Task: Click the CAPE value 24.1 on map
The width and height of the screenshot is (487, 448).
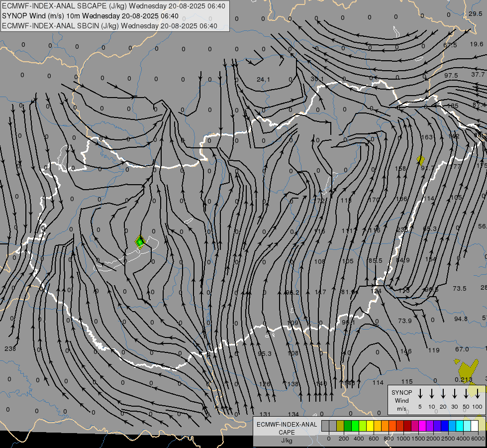Action: tap(263, 80)
